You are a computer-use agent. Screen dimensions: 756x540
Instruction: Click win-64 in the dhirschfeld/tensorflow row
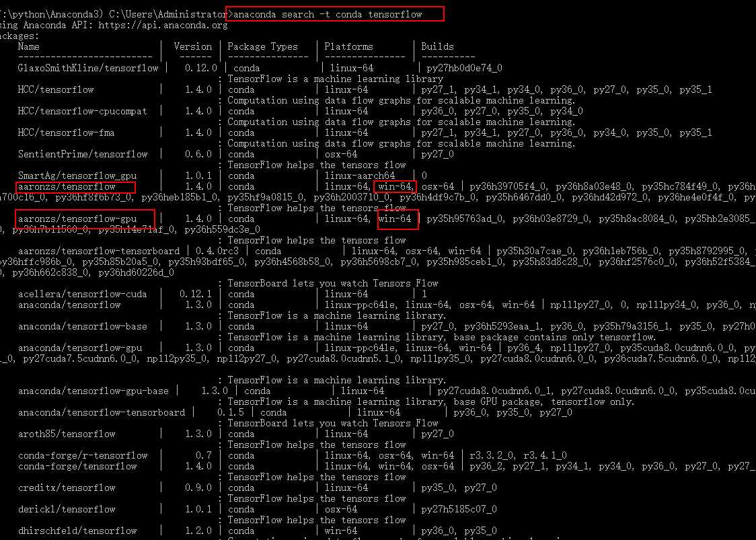pyautogui.click(x=341, y=531)
